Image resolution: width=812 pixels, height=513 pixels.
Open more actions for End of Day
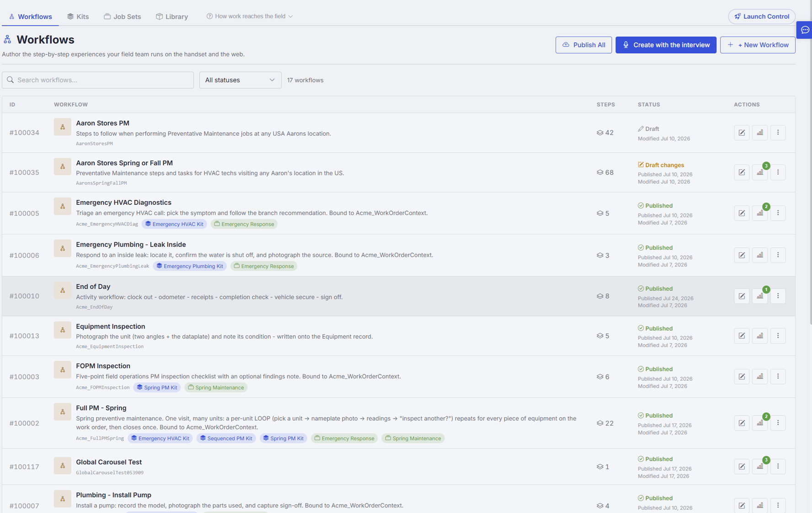(778, 296)
